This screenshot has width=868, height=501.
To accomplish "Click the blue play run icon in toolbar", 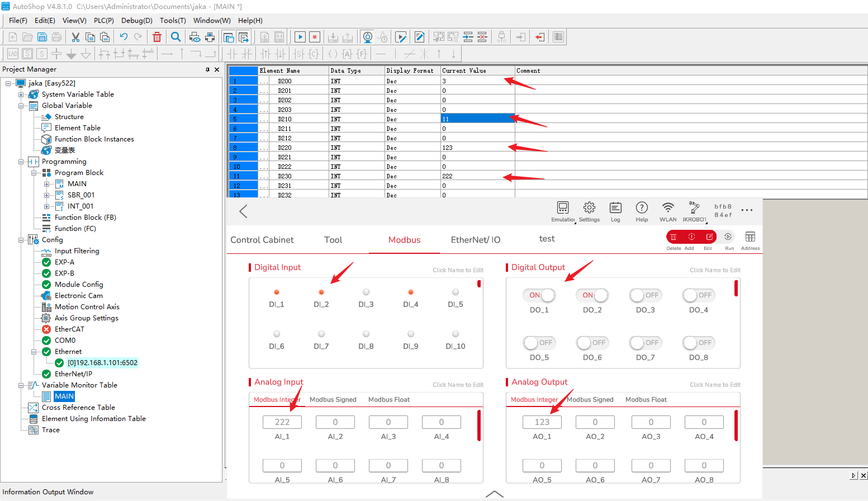I will click(300, 37).
